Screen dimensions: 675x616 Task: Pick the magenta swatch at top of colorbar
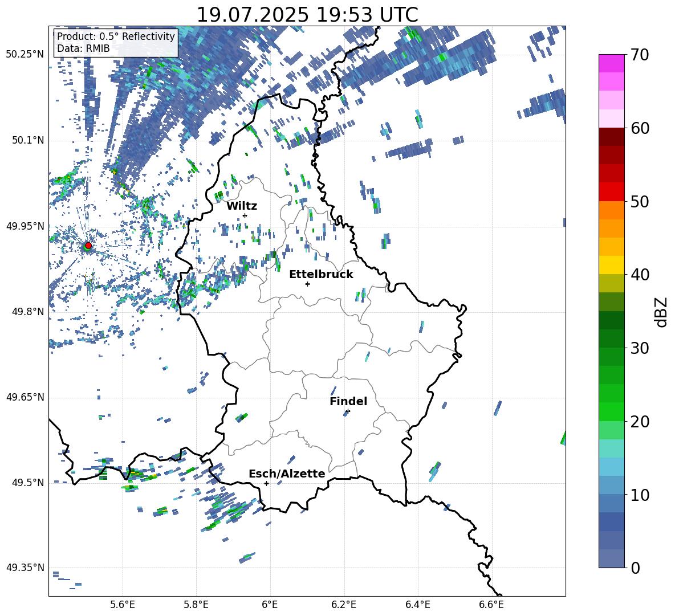click(611, 63)
